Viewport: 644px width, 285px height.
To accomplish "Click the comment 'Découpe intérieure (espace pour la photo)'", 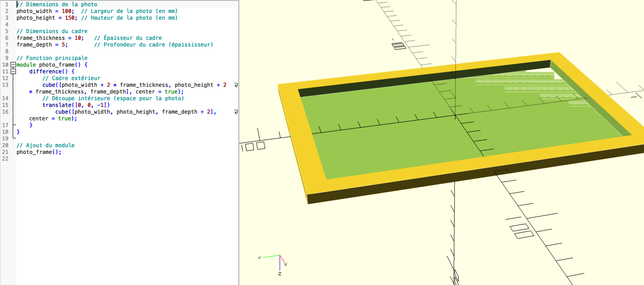I will pos(113,98).
